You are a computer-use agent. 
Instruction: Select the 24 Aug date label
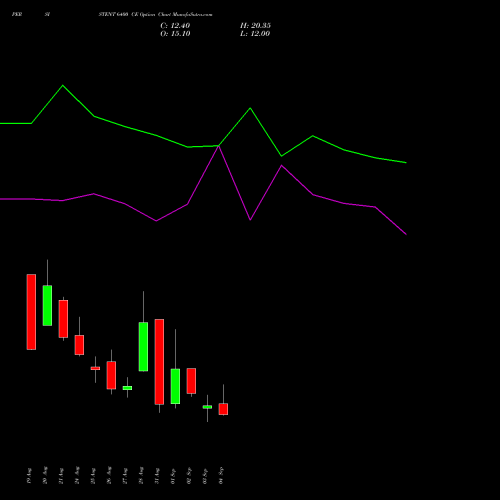pos(77,476)
